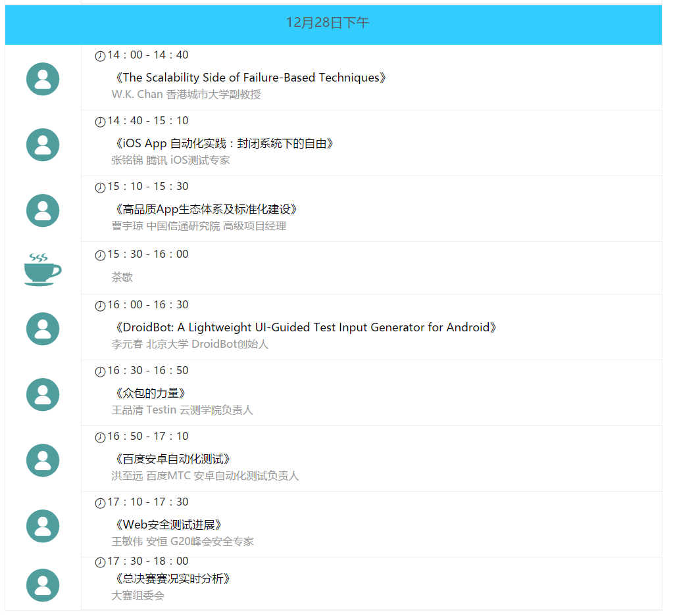Click the clock icon at 15:10 - 15:30
Viewport: 675px width, 616px height.
(x=100, y=187)
